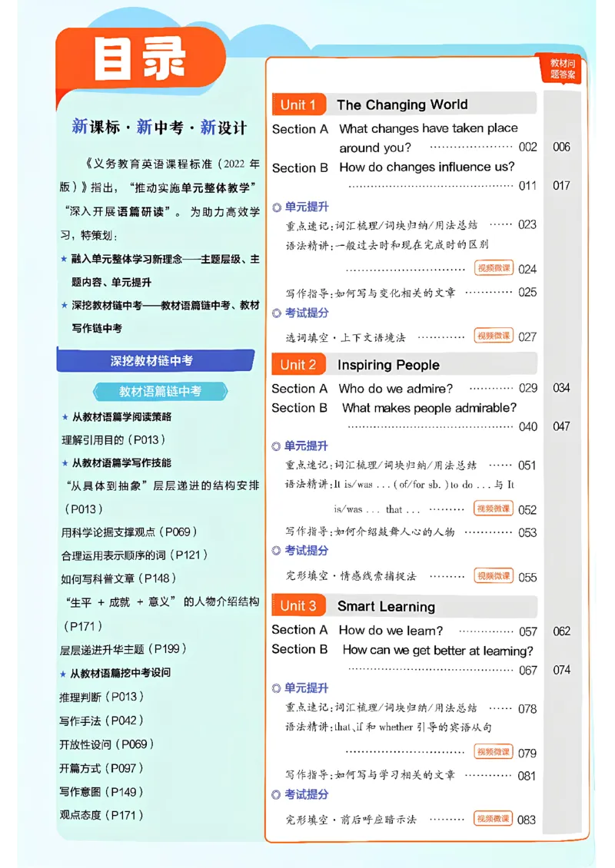Click the heading 新课标·新中考·新设计
This screenshot has width=615, height=868.
point(159,128)
